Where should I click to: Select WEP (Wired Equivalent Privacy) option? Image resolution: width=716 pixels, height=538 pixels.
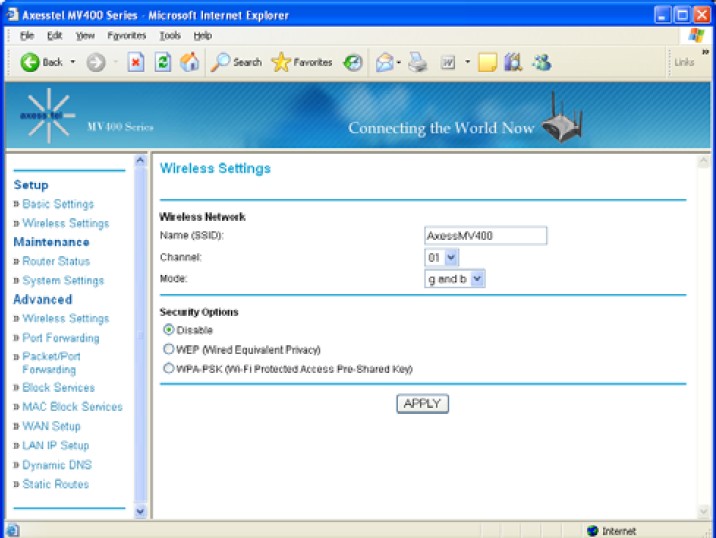[168, 349]
